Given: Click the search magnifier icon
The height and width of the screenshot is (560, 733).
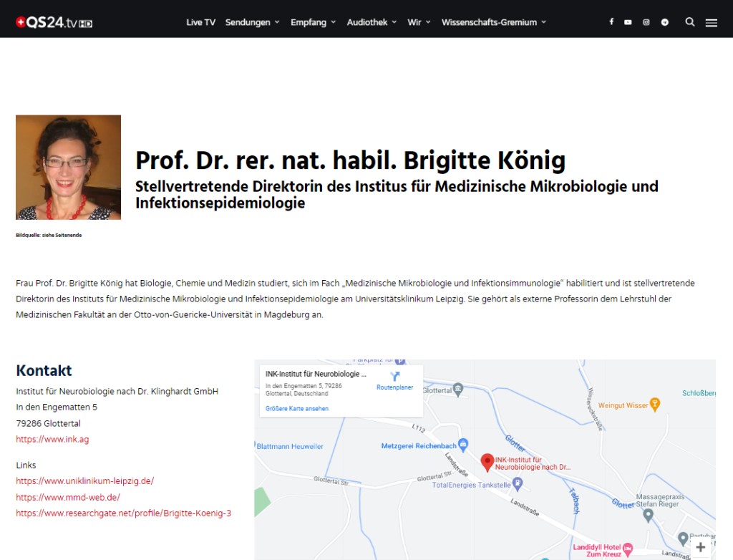Looking at the screenshot, I should (690, 22).
